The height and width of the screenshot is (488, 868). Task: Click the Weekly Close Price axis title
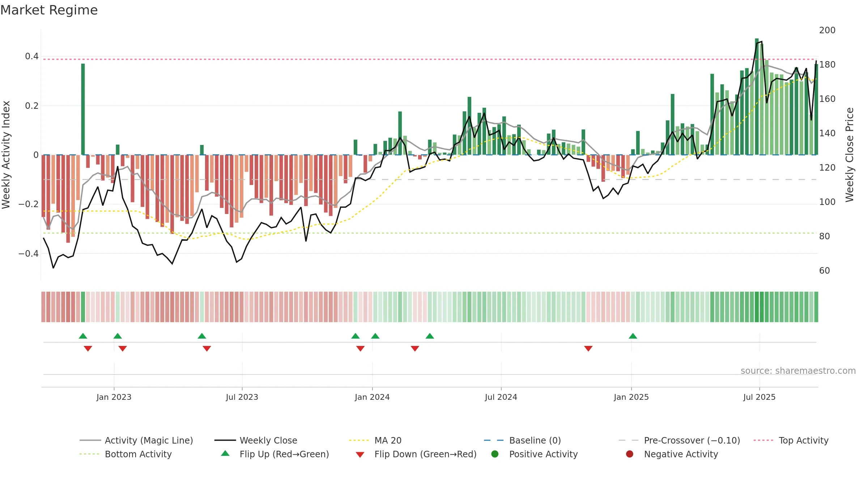point(850,155)
